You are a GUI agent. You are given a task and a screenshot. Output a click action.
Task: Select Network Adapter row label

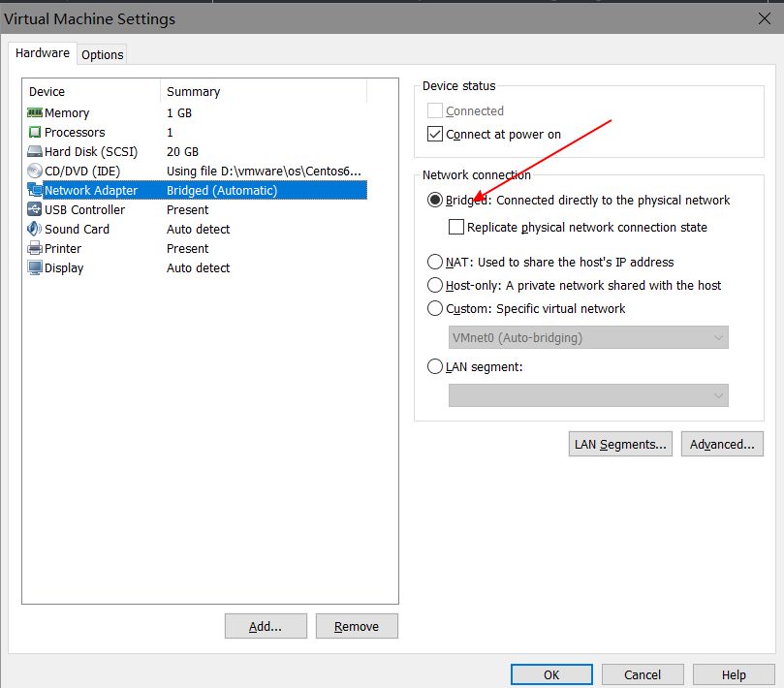tap(91, 191)
